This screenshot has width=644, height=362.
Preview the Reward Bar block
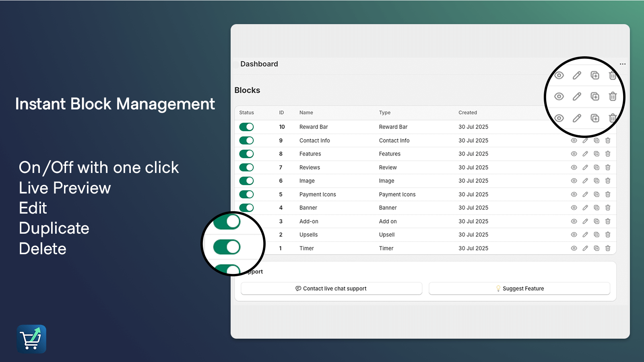point(574,127)
